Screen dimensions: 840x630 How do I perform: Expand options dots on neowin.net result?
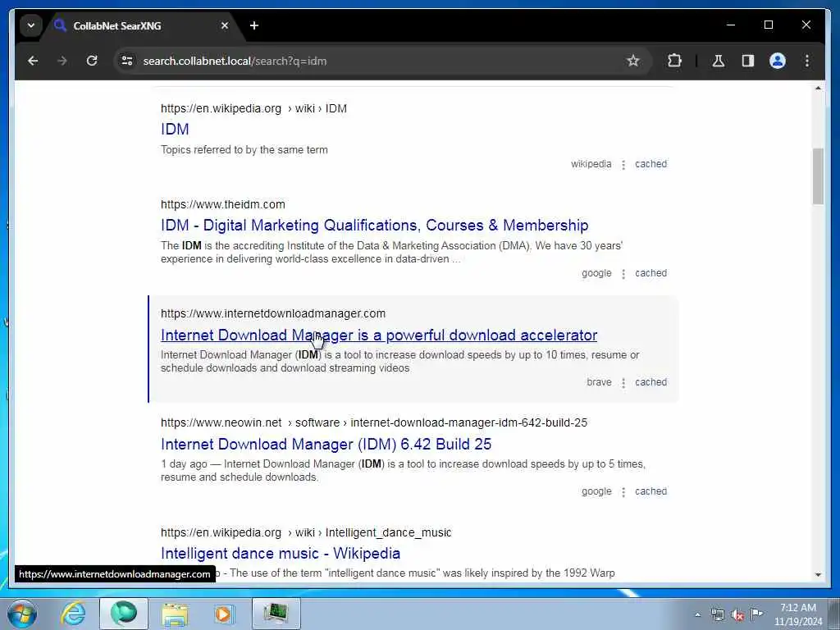(x=623, y=492)
